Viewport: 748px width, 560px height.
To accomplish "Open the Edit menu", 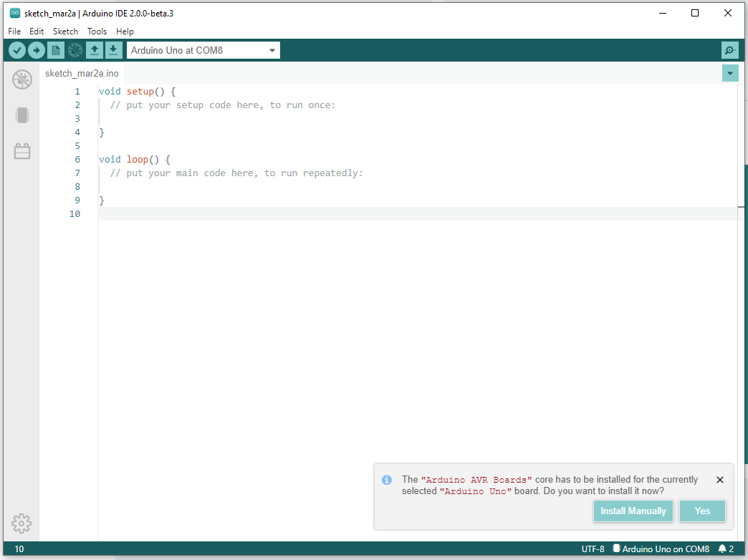I will [x=37, y=32].
